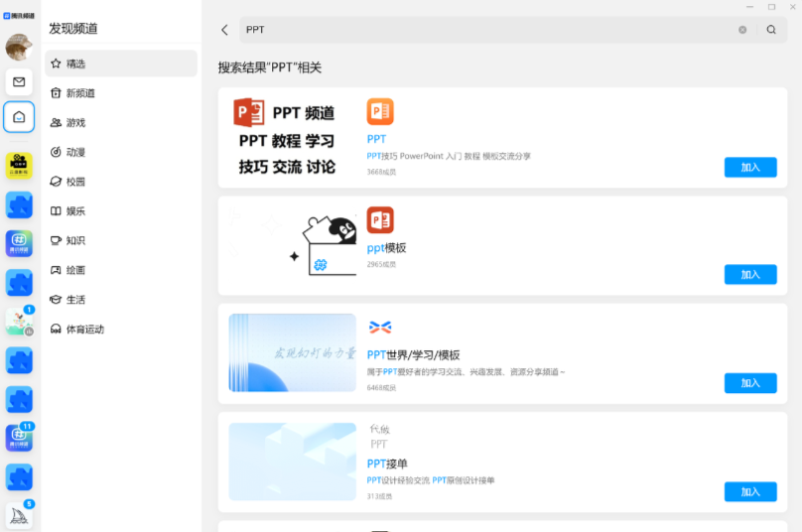Click the PPT接单 light blue thumbnail
The width and height of the screenshot is (802, 532).
pos(293,462)
